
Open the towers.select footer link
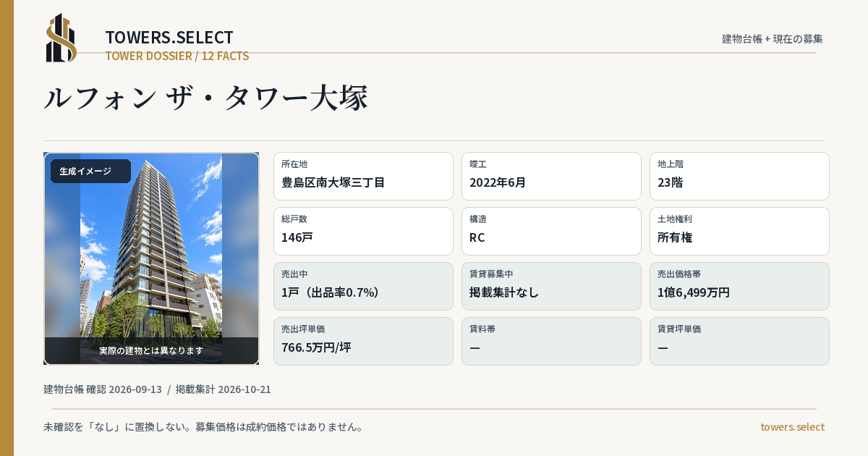(x=792, y=427)
